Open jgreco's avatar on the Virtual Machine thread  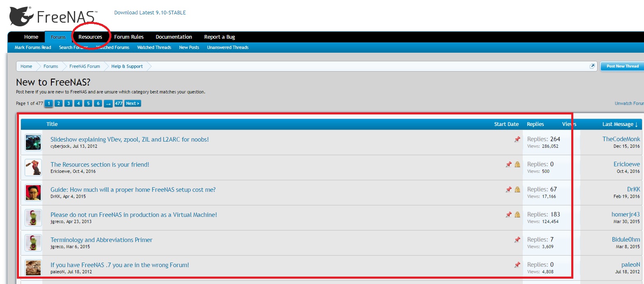[x=33, y=218]
